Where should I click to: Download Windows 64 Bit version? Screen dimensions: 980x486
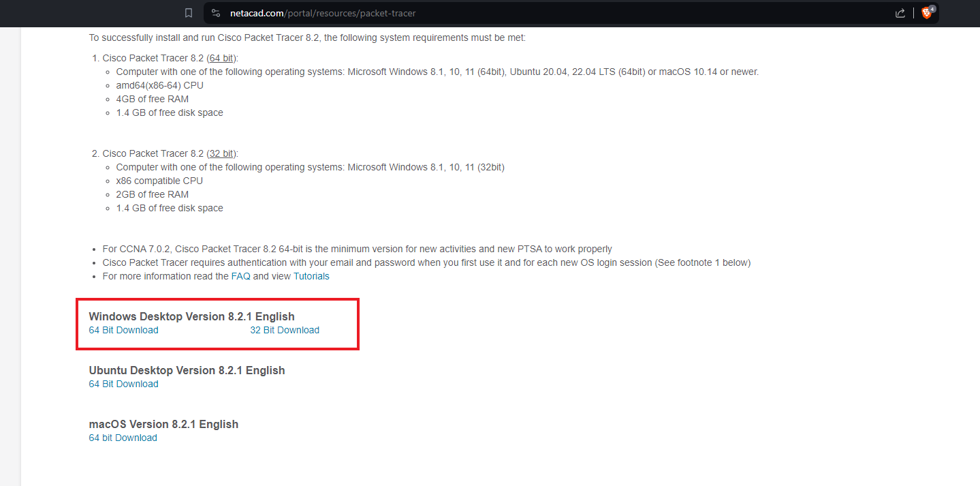[123, 330]
